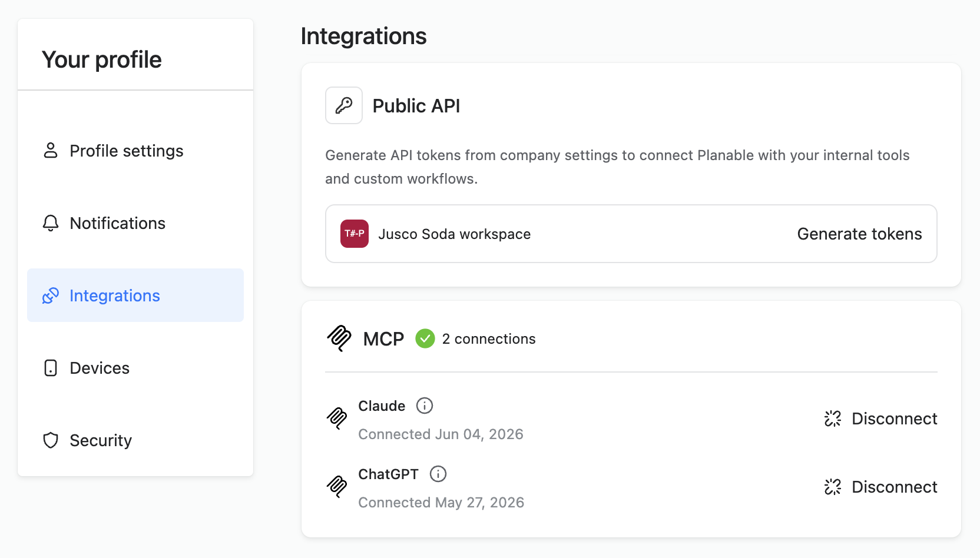Click 'Connected Jun 04, 2026' text

coord(441,434)
